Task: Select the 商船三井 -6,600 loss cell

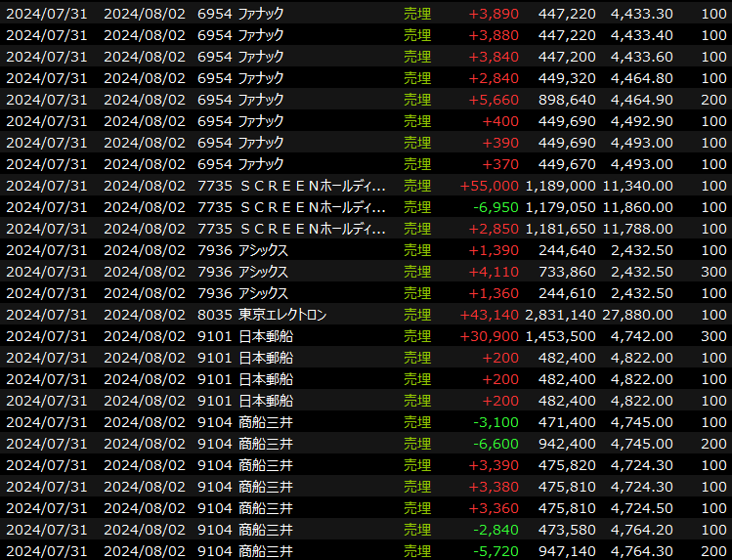Action: point(498,444)
